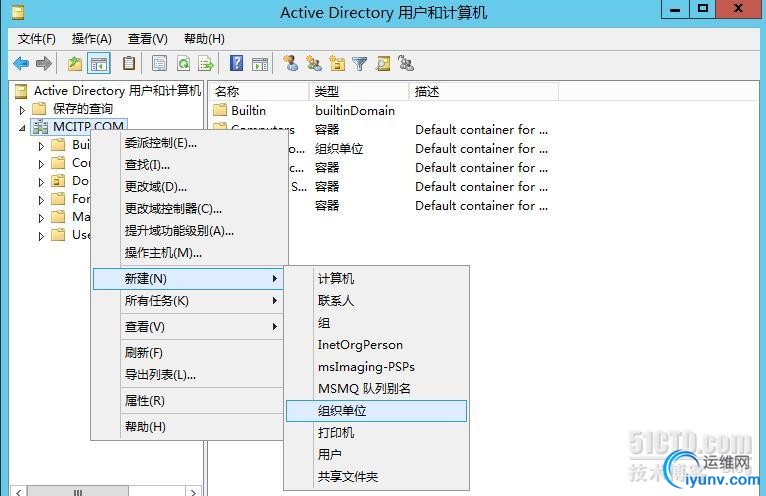Choose 帮助(H) in context menu
Viewport: 766px width, 496px height.
188,427
